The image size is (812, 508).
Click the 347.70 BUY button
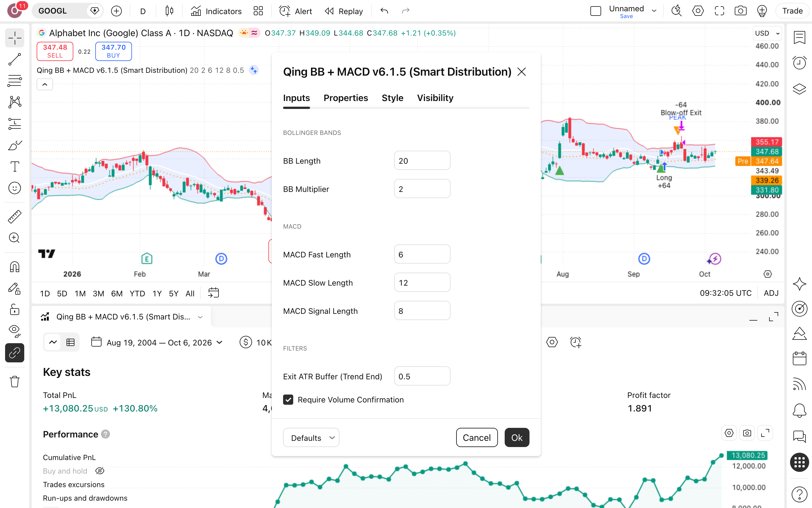pyautogui.click(x=113, y=51)
